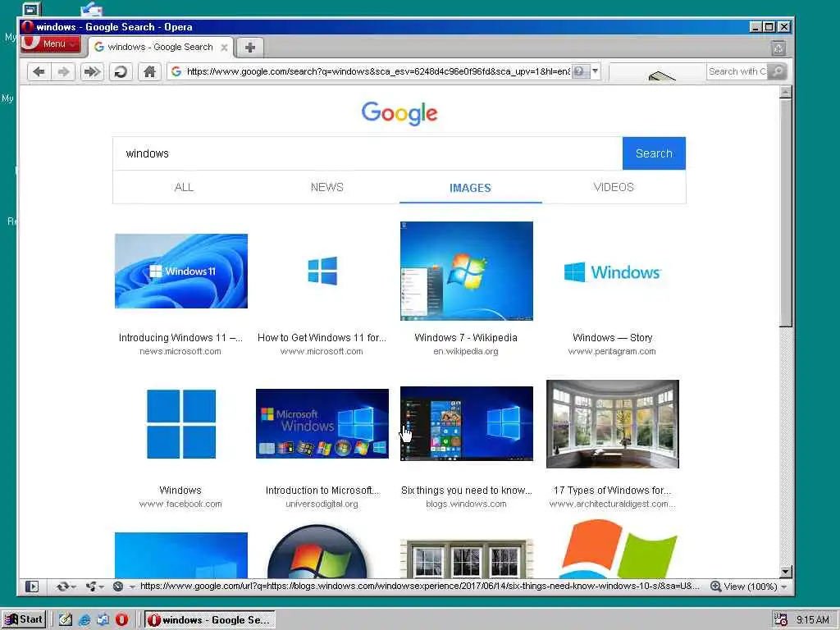The height and width of the screenshot is (630, 840).
Task: Open the 'Microsoft Windows' logos history thumbnail
Action: [x=322, y=424]
